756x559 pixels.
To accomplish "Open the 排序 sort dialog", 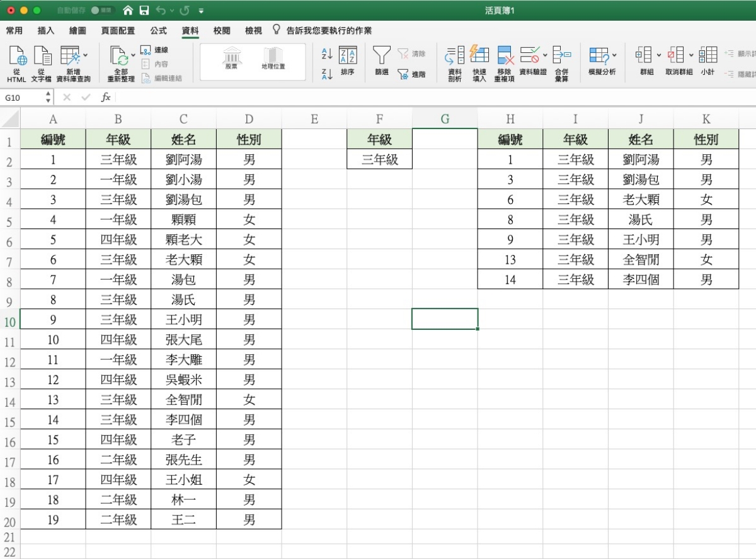I will tap(348, 61).
